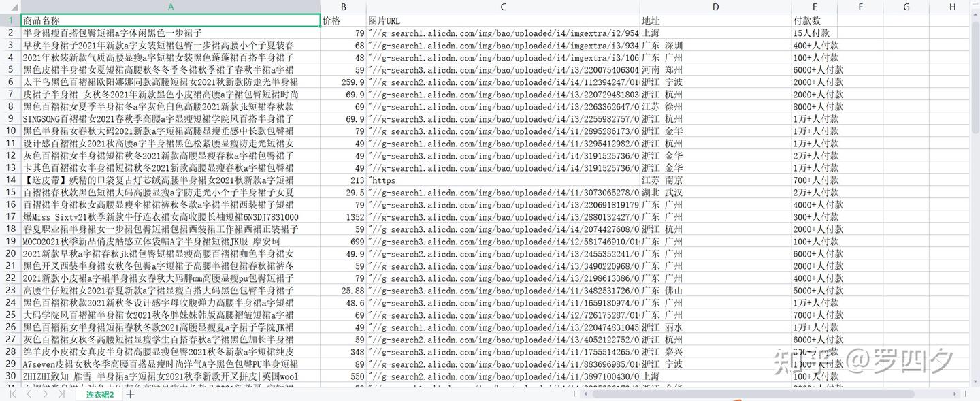Select column E header
Viewport: 980px width, 401px height.
coord(814,7)
